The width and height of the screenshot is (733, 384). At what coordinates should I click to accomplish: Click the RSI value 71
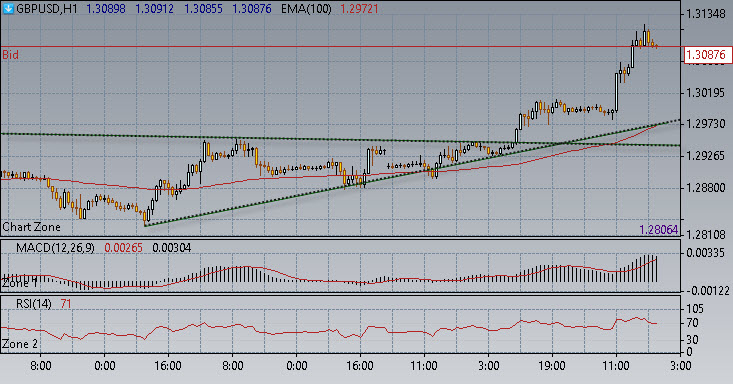pyautogui.click(x=66, y=304)
